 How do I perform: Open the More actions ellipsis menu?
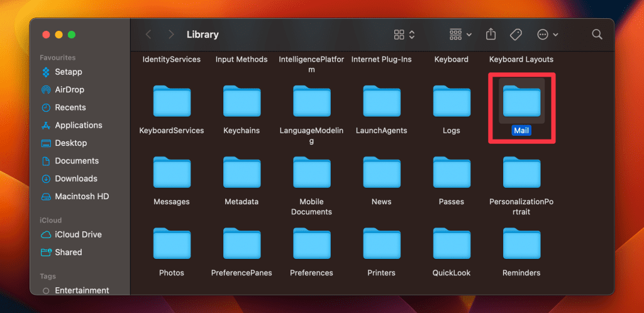[547, 35]
